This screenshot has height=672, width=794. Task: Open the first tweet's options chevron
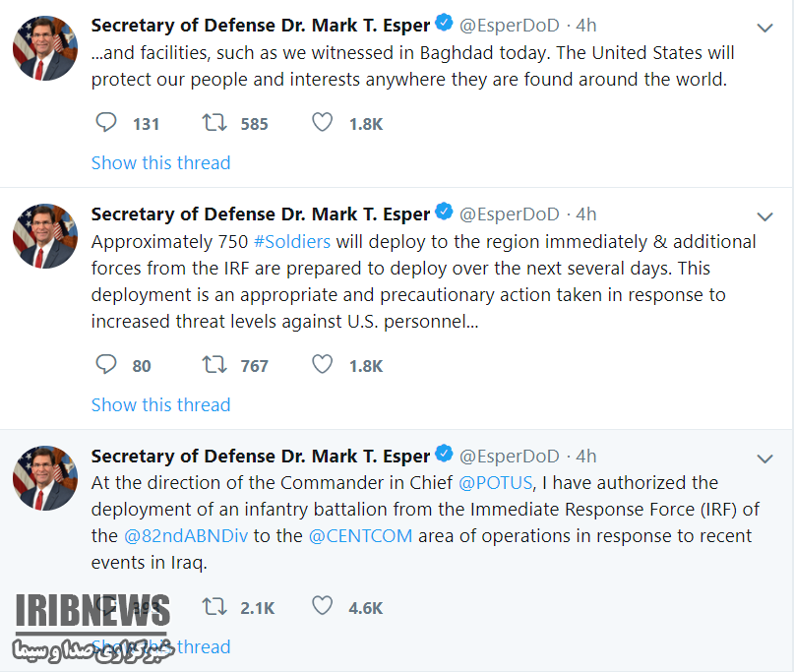[764, 28]
